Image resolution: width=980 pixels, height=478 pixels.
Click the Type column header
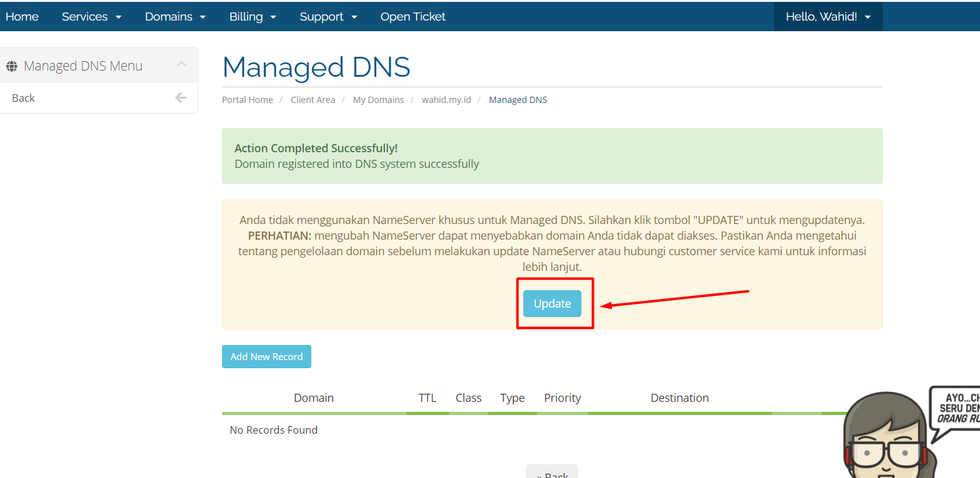click(512, 398)
